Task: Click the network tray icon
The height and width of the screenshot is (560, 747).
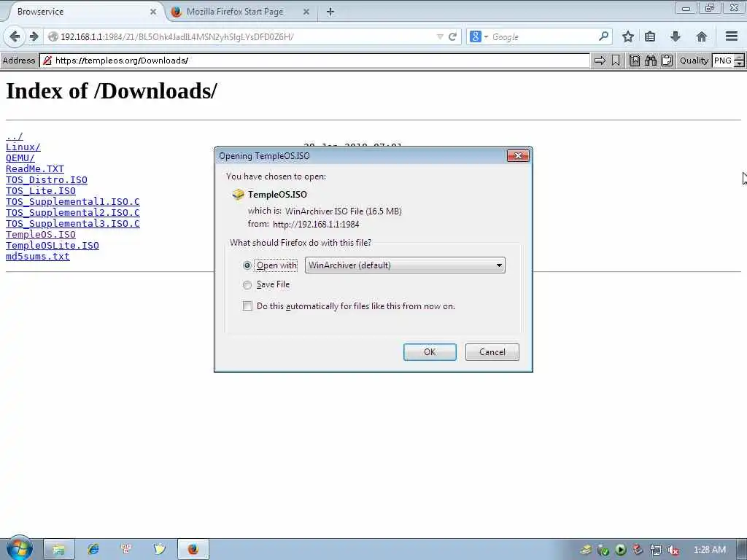Action: (x=656, y=550)
